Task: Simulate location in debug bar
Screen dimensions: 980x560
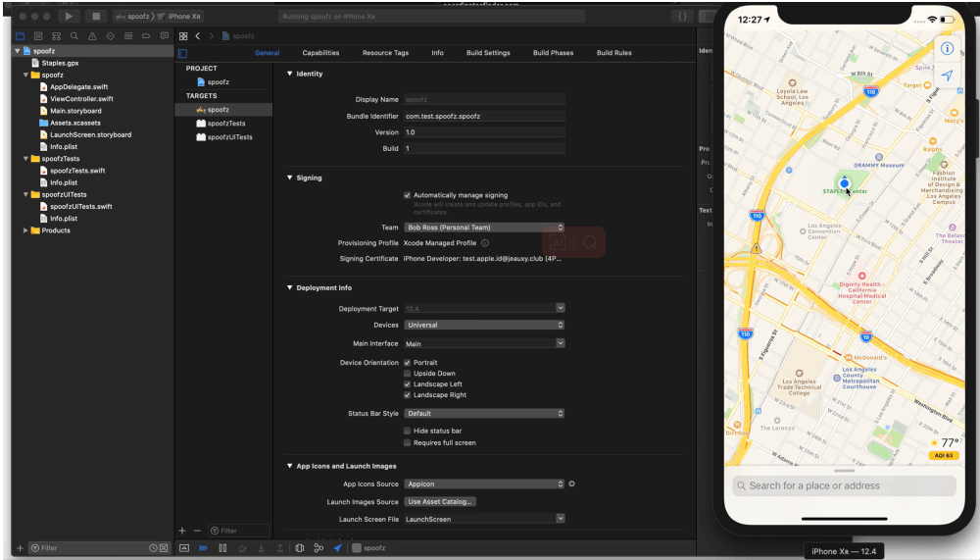Action: pos(337,548)
